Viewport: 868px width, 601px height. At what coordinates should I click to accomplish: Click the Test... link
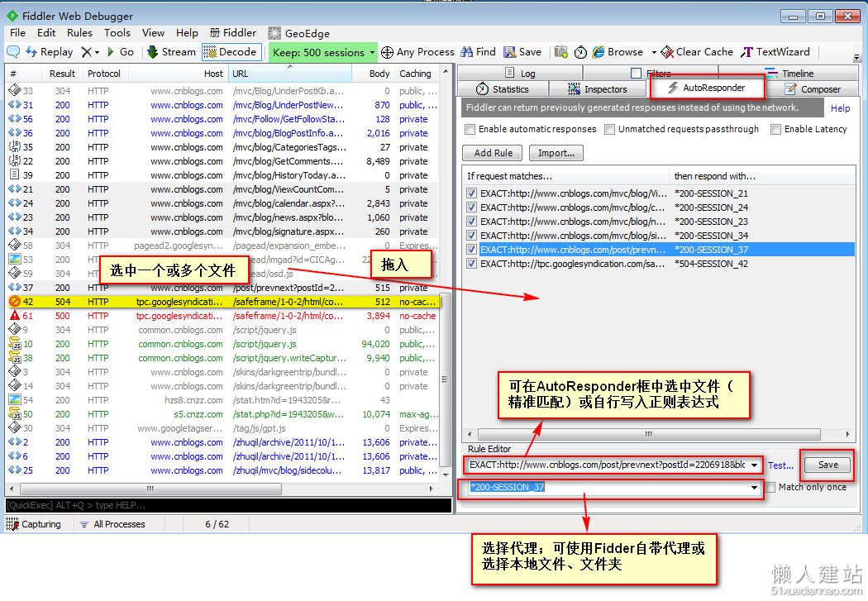[x=780, y=465]
